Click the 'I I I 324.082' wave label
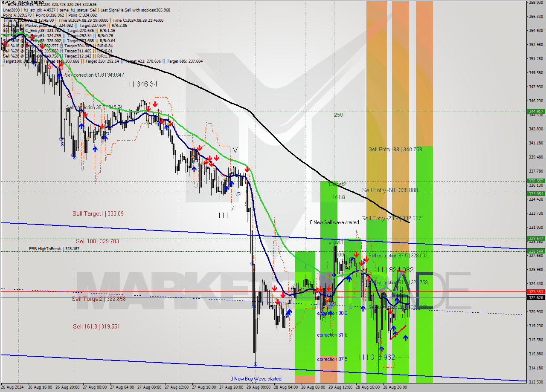 395,270
